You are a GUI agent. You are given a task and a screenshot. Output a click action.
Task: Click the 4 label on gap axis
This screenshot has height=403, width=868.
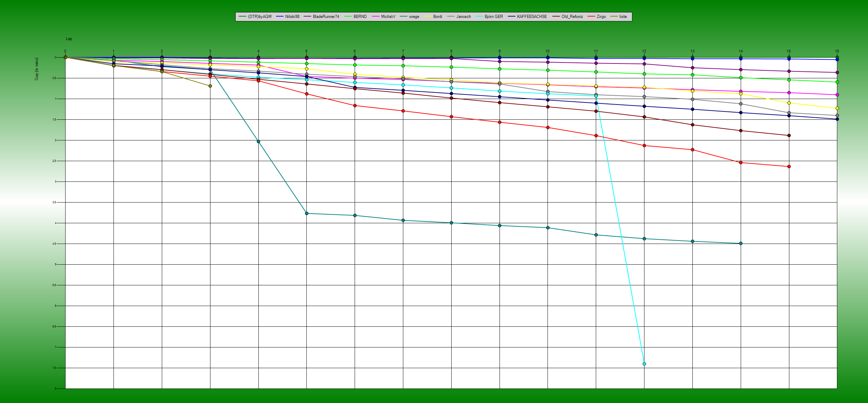pyautogui.click(x=55, y=223)
